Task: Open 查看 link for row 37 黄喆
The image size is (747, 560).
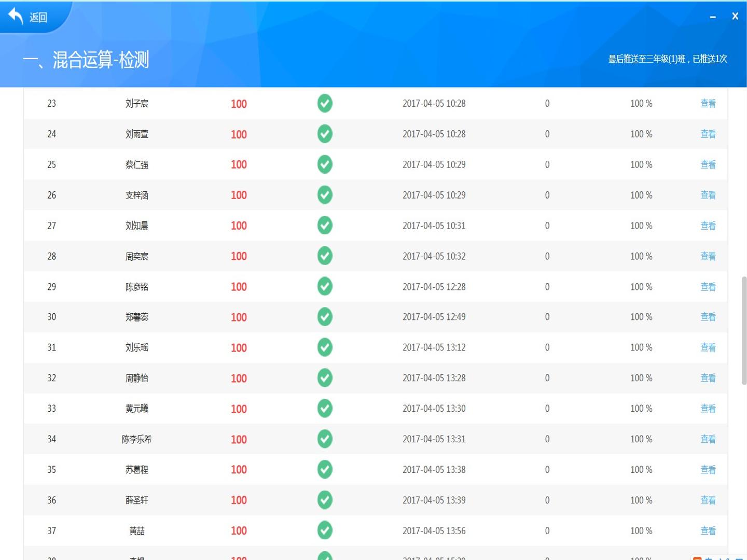Action: tap(708, 531)
